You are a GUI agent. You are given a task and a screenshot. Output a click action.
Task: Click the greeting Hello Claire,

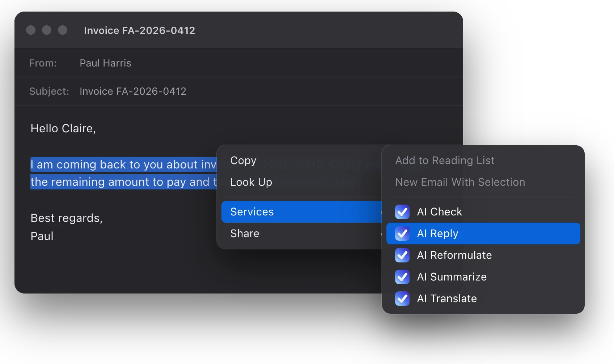point(63,129)
